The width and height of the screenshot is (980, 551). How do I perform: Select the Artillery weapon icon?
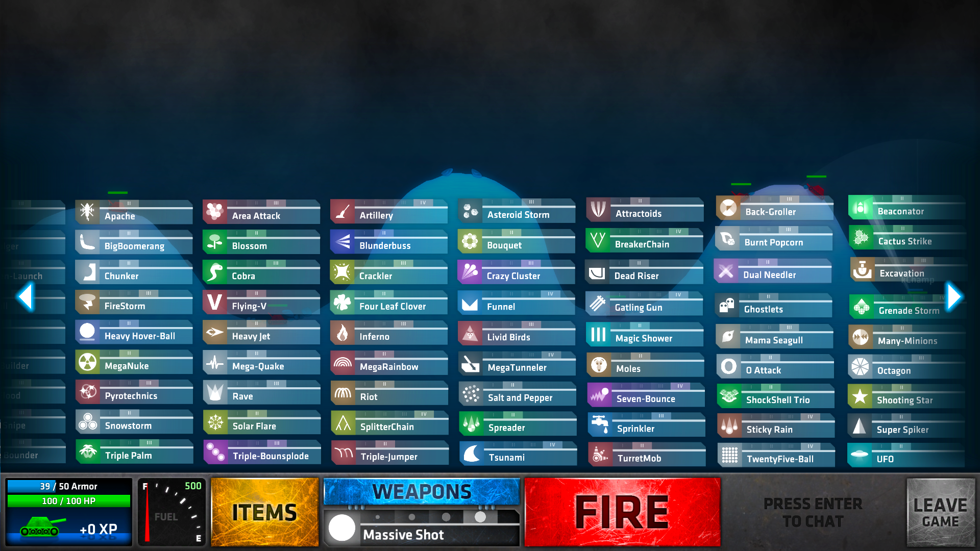pos(342,213)
